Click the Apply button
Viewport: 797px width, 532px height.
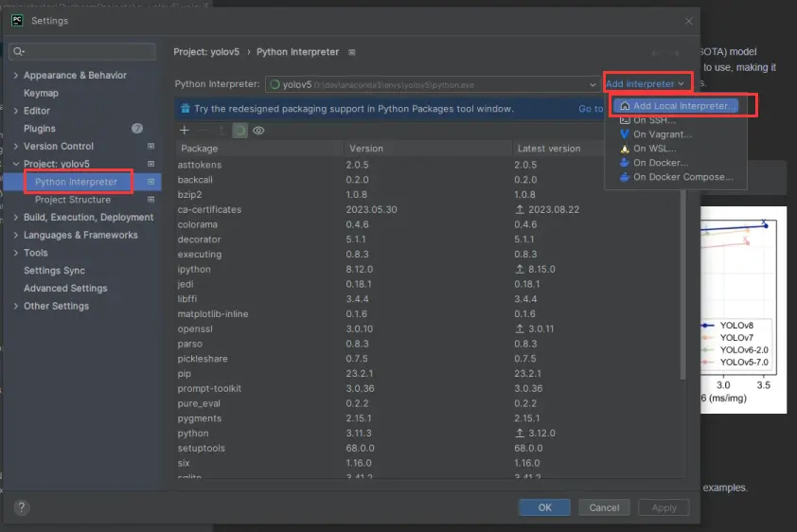(664, 507)
